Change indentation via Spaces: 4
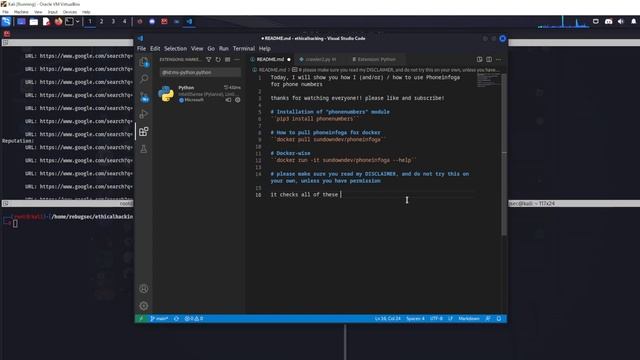 [416, 319]
